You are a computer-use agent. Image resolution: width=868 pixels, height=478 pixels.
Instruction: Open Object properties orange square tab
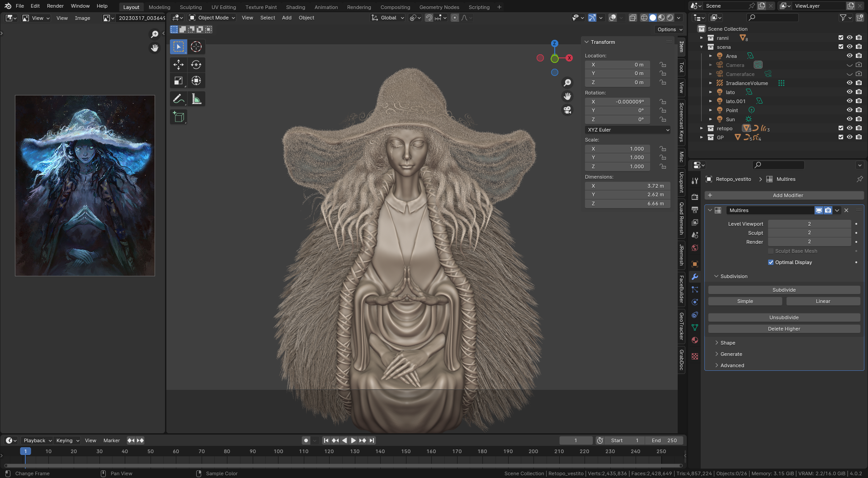point(695,264)
